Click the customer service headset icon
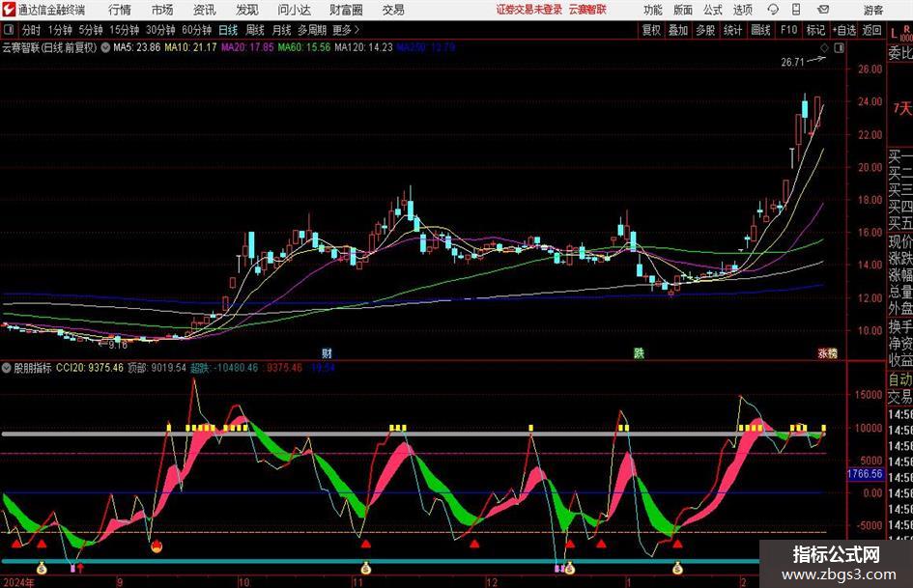This screenshot has width=913, height=588. click(773, 10)
